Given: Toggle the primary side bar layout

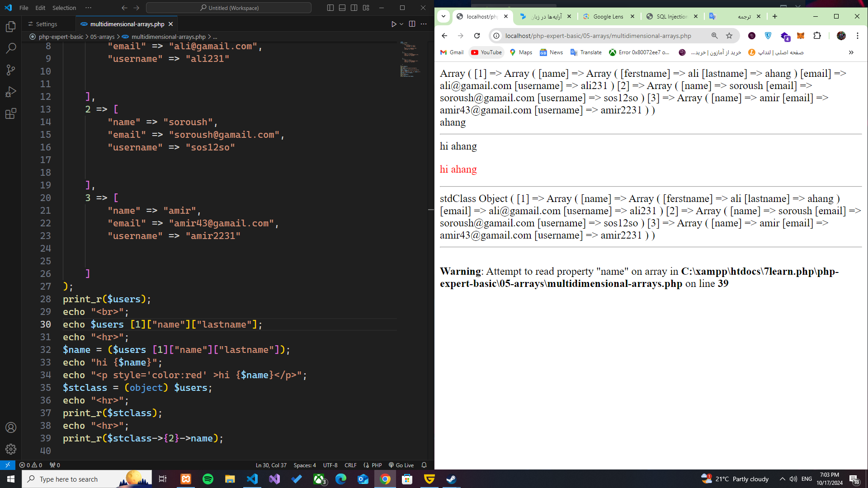Looking at the screenshot, I should coord(330,8).
